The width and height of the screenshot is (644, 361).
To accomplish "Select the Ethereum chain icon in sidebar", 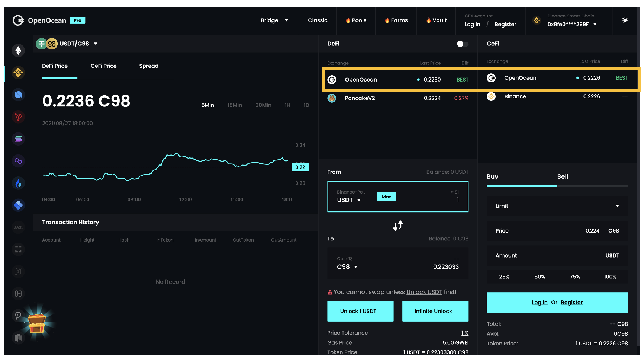I will pyautogui.click(x=18, y=51).
